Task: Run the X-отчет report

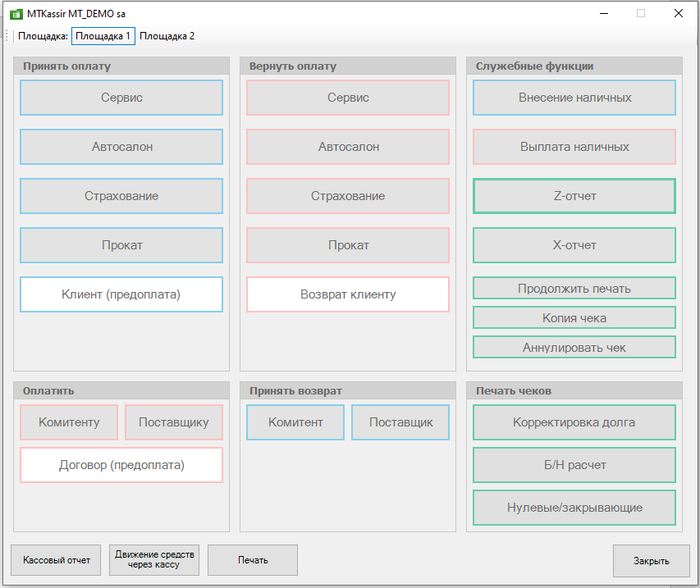Action: point(574,245)
